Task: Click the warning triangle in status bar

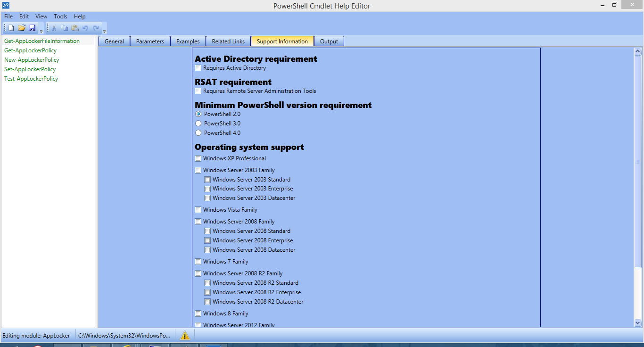Action: click(x=185, y=336)
